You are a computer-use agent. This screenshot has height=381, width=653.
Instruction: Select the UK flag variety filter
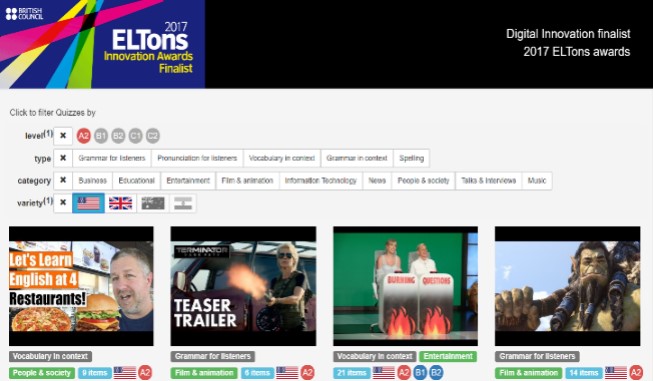pyautogui.click(x=120, y=203)
